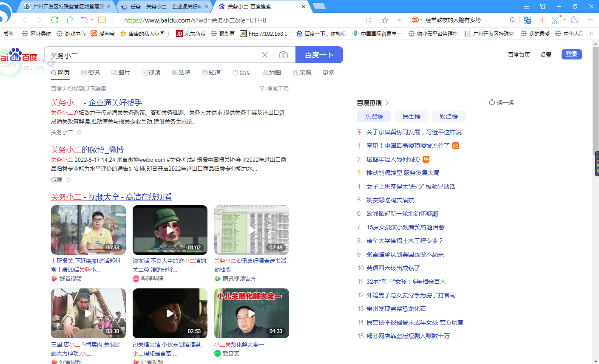The height and width of the screenshot is (364, 599).
Task: Reload the page with refresh icon
Action: pyautogui.click(x=54, y=20)
